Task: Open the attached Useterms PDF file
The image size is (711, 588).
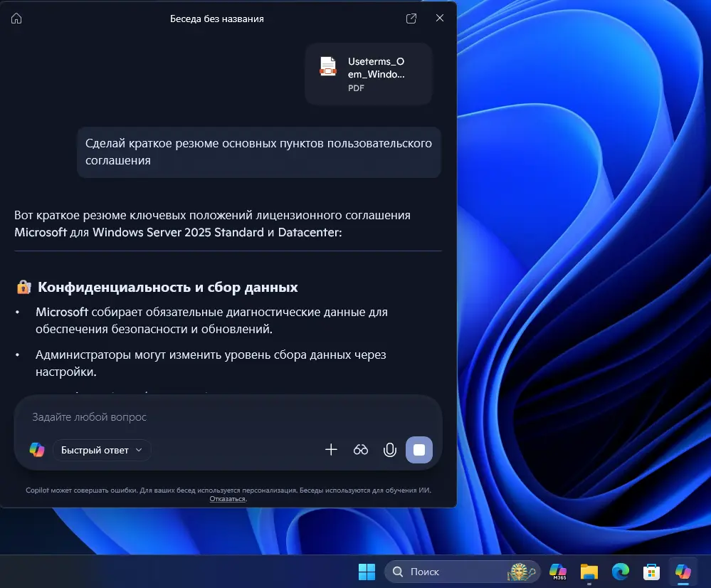Action: (369, 74)
